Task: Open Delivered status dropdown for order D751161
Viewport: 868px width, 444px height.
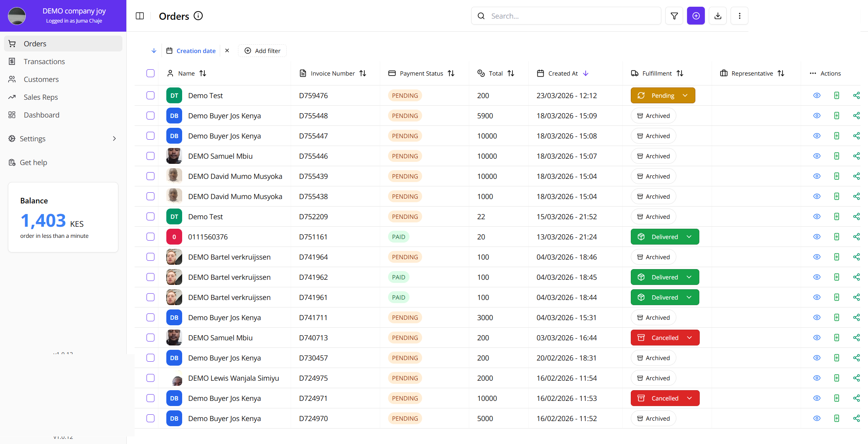Action: [689, 237]
